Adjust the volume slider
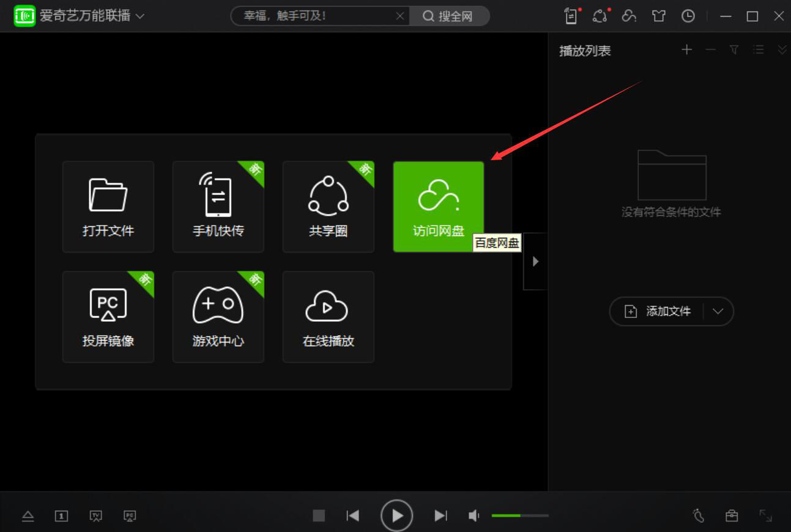Viewport: 791px width, 532px height. click(520, 515)
